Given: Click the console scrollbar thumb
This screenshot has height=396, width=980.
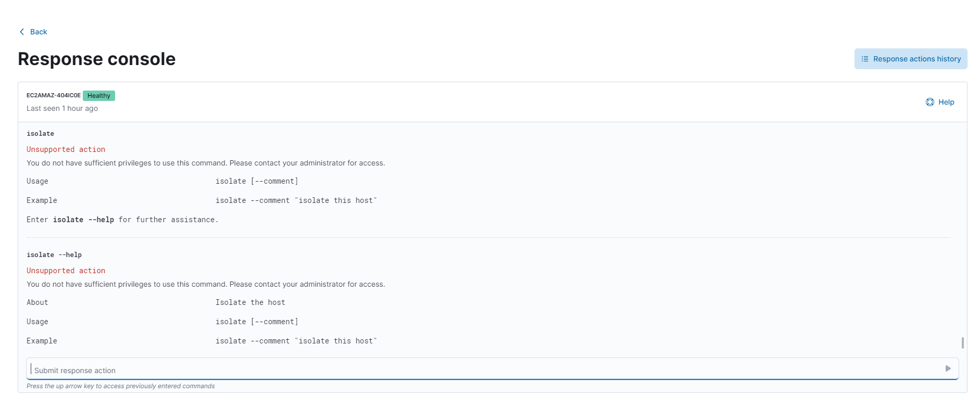Looking at the screenshot, I should pyautogui.click(x=963, y=343).
